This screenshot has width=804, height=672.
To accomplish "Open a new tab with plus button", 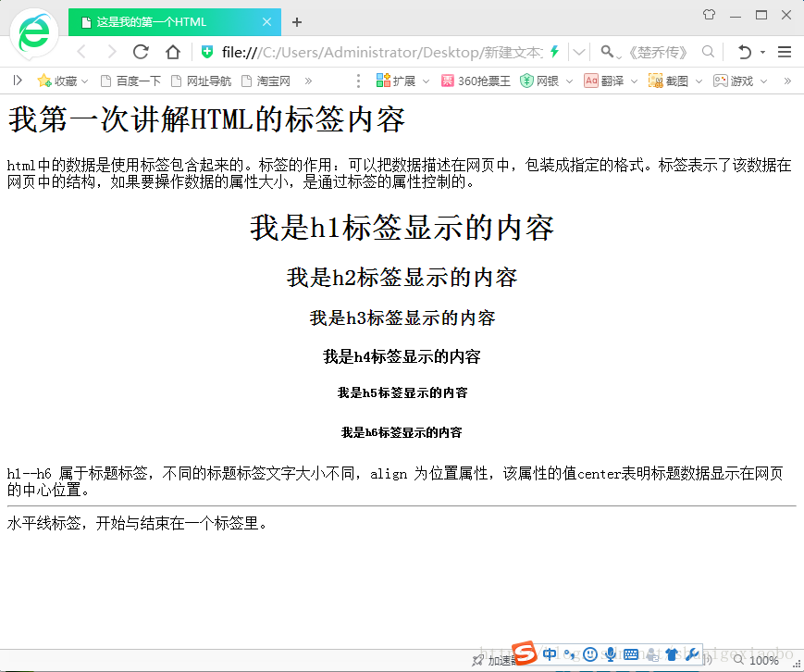I will pos(297,22).
